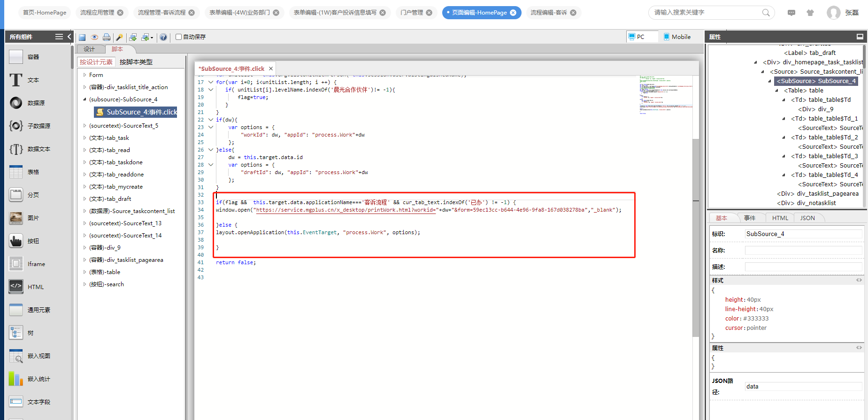Switch to the 设计 design tab
Screen dimensions: 868x420
coord(89,49)
